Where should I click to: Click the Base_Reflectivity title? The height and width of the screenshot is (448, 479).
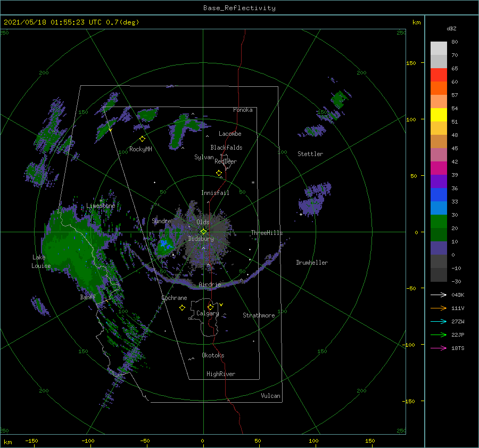240,8
